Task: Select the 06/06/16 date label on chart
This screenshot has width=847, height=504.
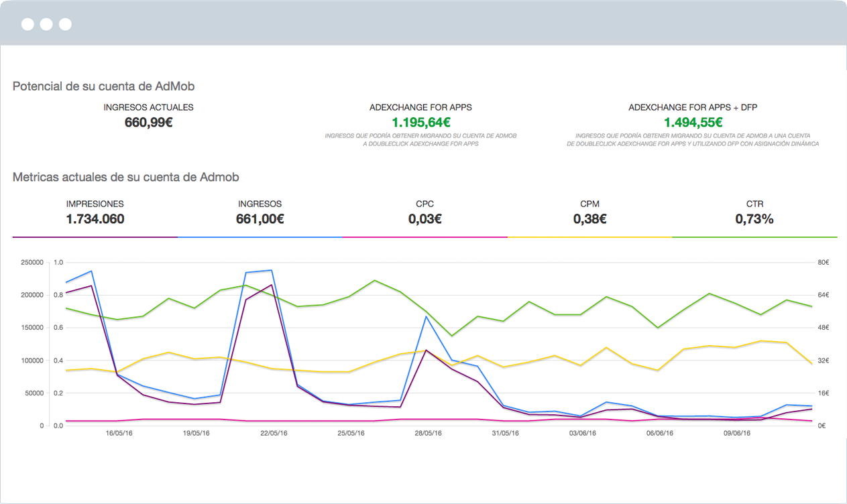Action: [663, 433]
